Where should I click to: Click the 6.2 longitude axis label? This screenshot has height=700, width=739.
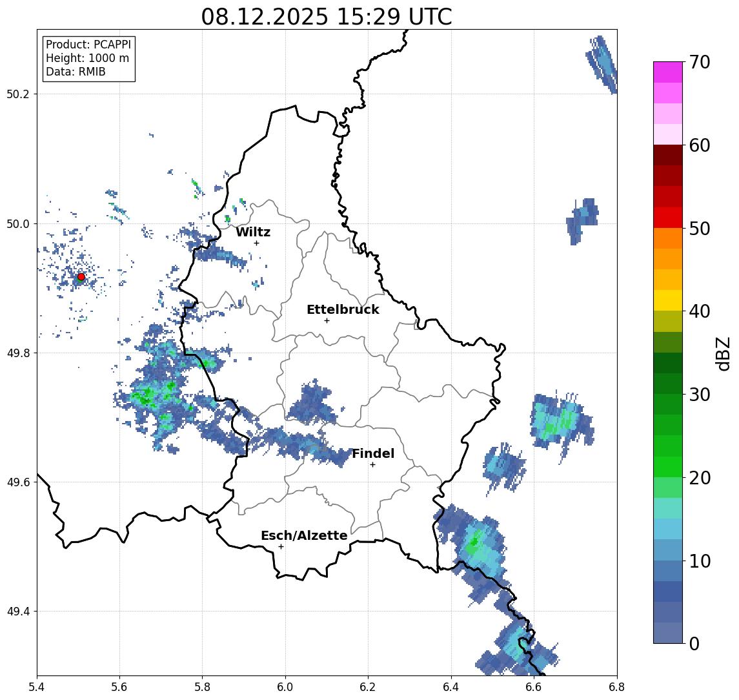(x=368, y=687)
